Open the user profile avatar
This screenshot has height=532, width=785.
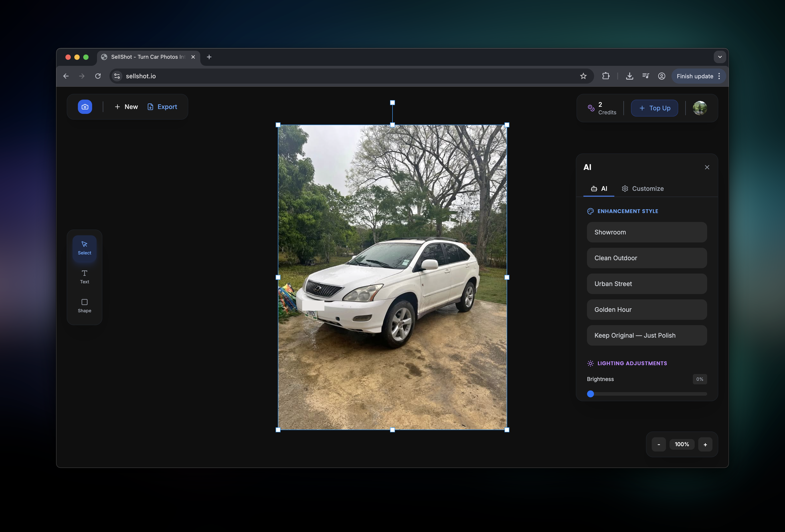pos(700,108)
